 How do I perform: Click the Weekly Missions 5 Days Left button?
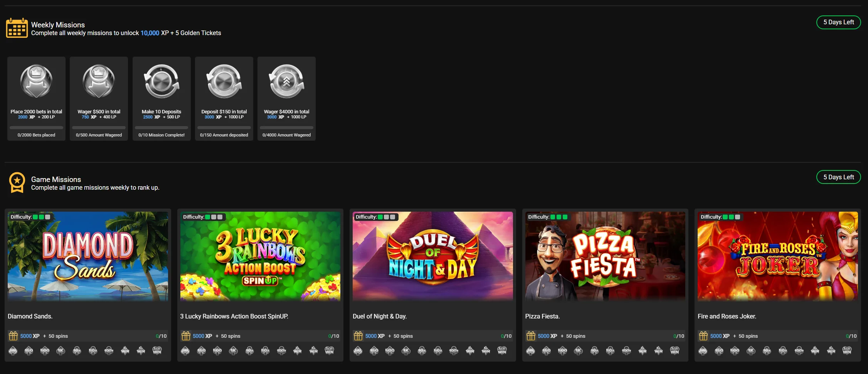pyautogui.click(x=839, y=22)
